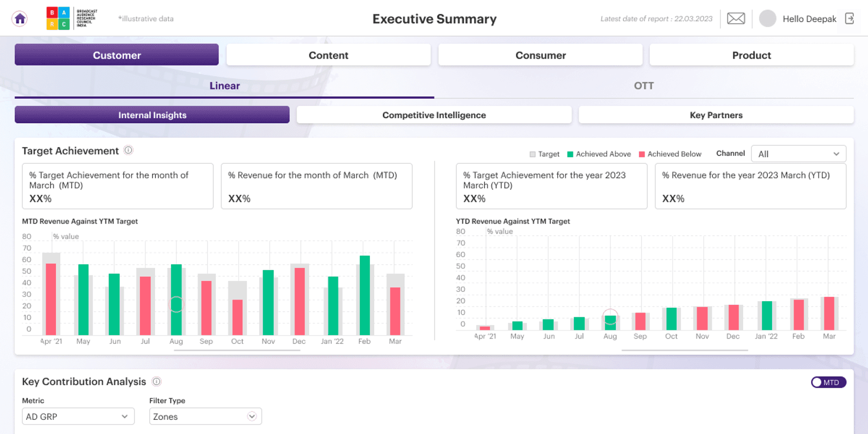Open the Channel dropdown set to All
Screen dimensions: 868x434
click(x=799, y=154)
